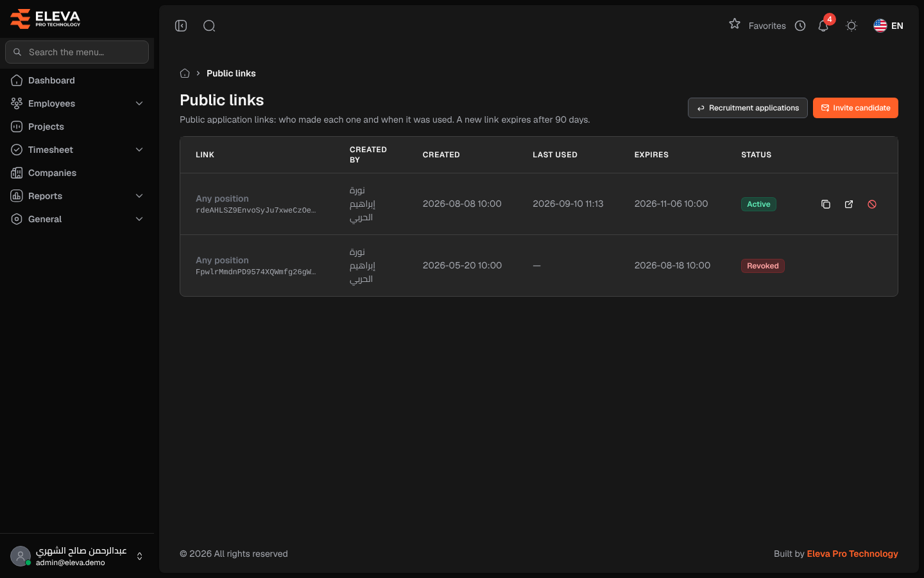This screenshot has height=578, width=924.
Task: Click the expiry date 2026-08-18 10:00
Action: point(672,265)
